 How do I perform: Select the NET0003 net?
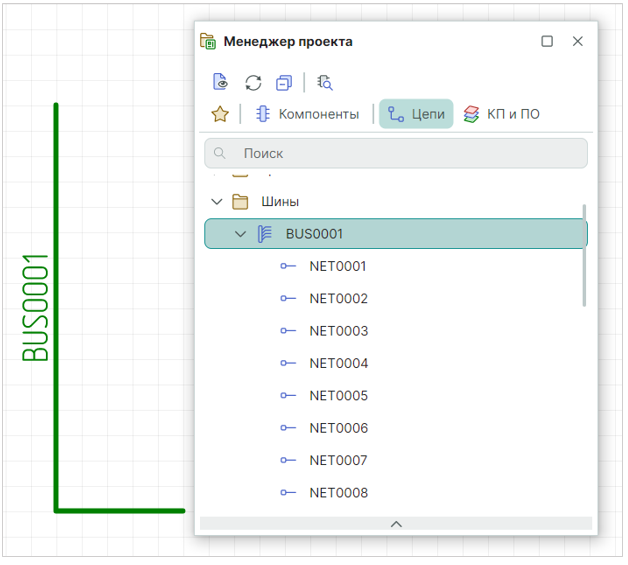click(x=338, y=331)
